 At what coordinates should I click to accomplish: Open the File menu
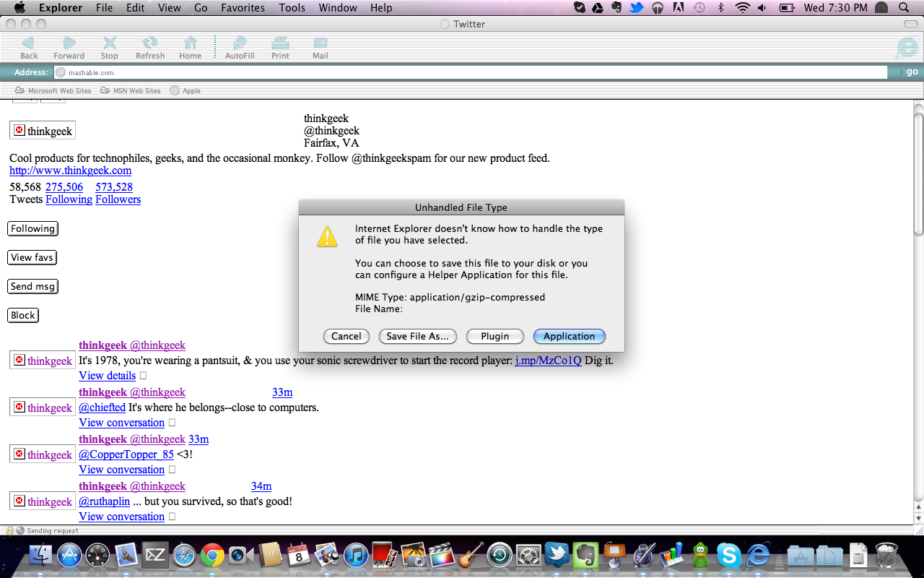tap(105, 8)
